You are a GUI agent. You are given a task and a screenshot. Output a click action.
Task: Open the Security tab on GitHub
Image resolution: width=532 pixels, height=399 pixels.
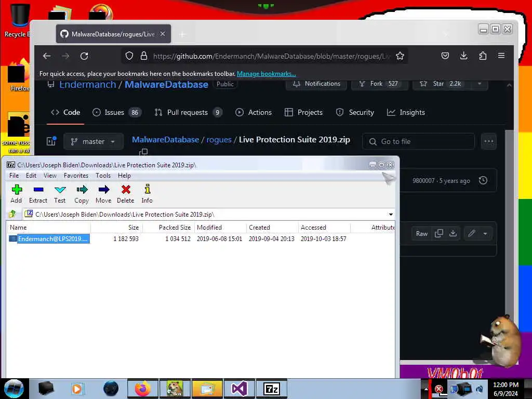(x=355, y=112)
